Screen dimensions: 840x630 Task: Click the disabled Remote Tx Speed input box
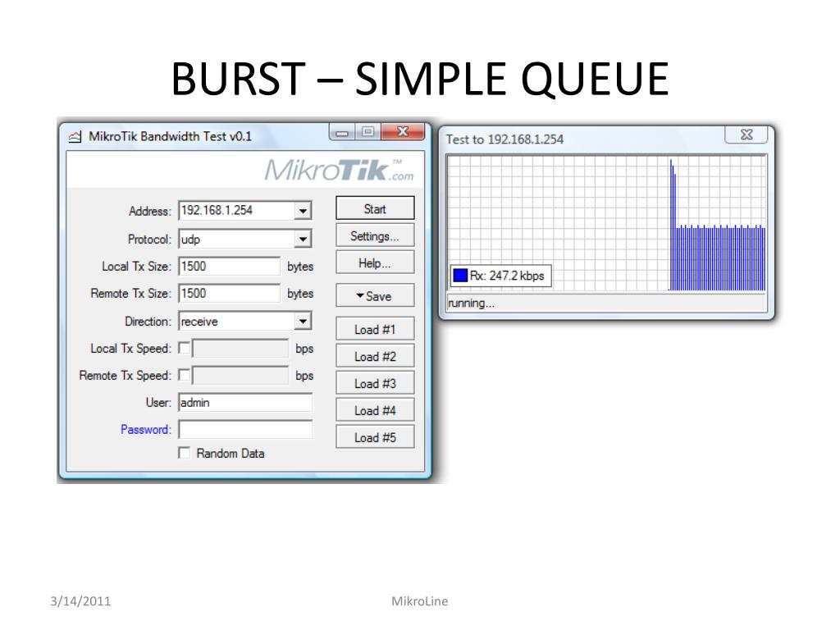click(x=240, y=375)
